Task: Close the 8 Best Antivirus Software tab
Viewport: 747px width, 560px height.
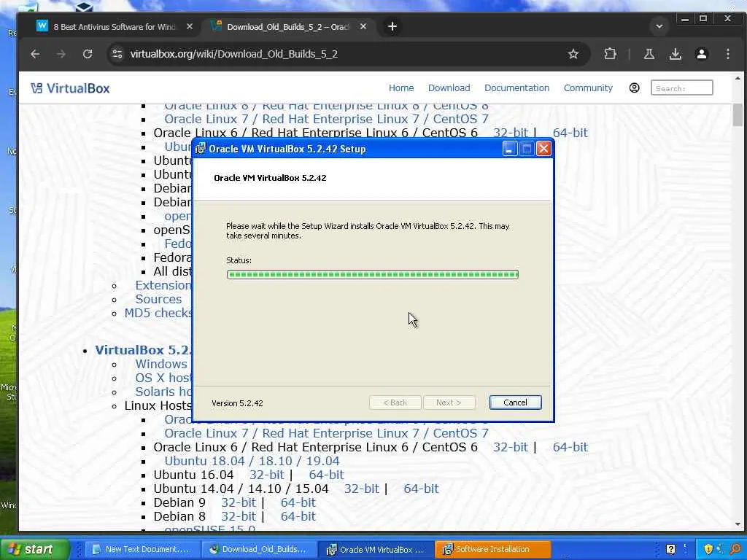Action: [x=190, y=27]
